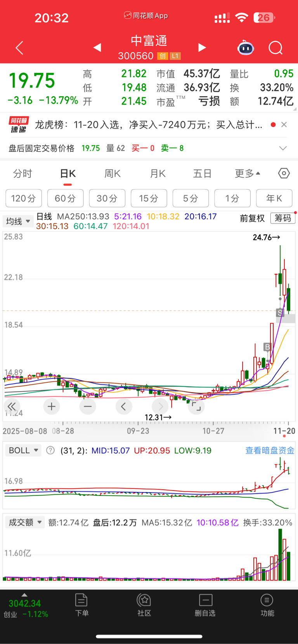Change the 前复权 adjustment setting
The height and width of the screenshot is (644, 298).
pos(252,219)
